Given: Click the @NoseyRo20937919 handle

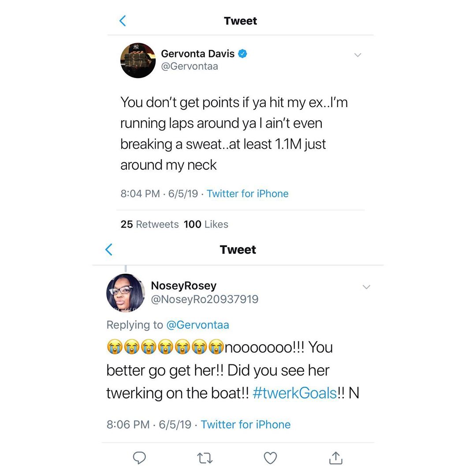Looking at the screenshot, I should click(x=205, y=299).
